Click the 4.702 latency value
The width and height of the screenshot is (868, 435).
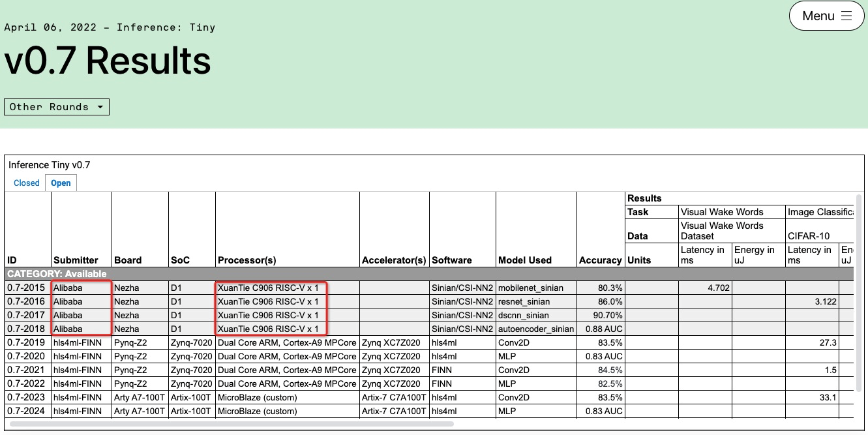705,288
